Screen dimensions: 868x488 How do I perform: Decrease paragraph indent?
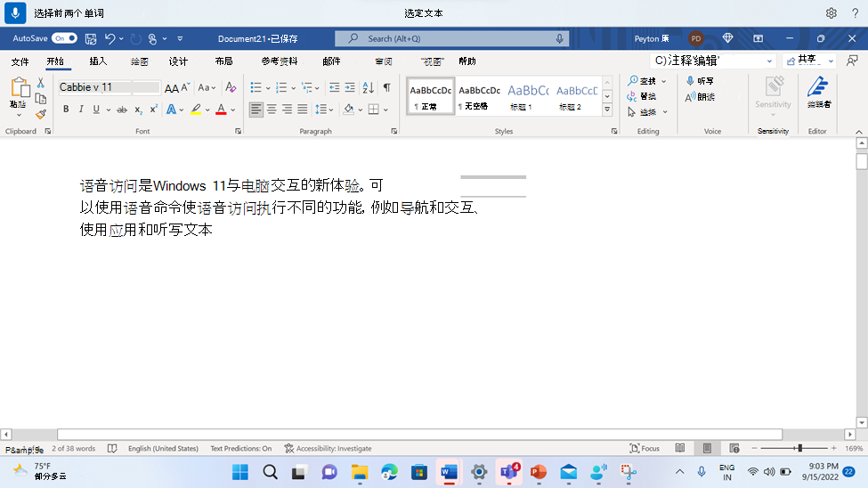tap(335, 87)
